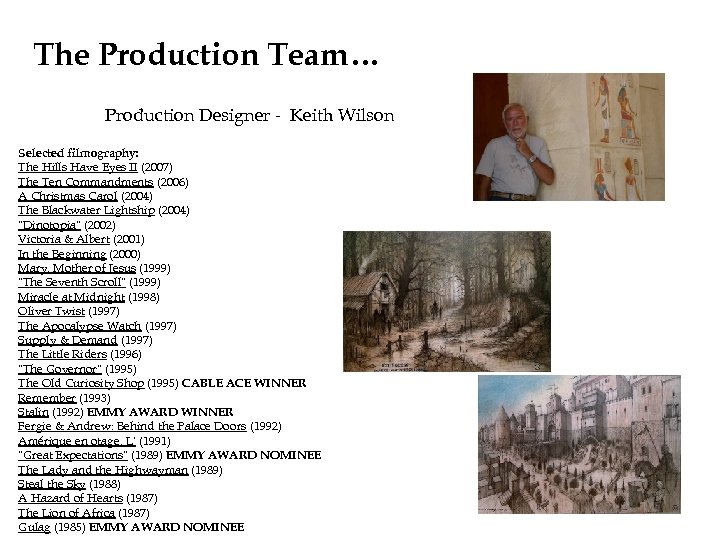
Task: Open the "Dinotopia" link
Action: [x=49, y=225]
